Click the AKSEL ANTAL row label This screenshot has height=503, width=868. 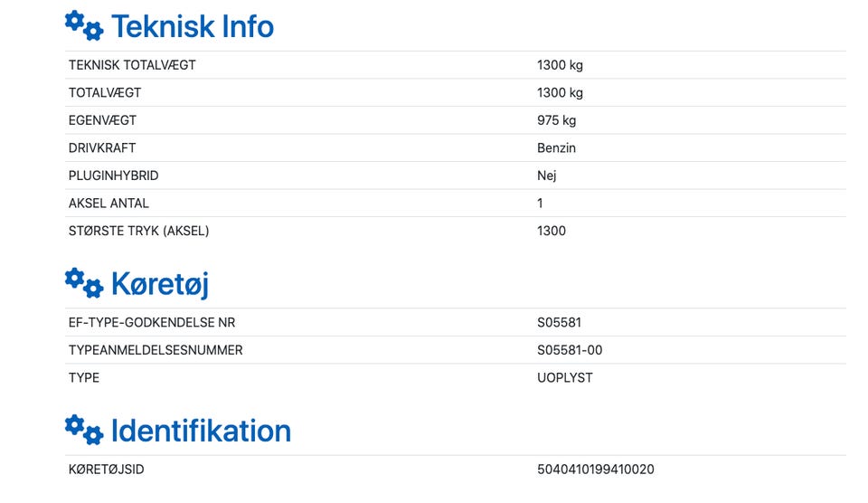point(108,204)
